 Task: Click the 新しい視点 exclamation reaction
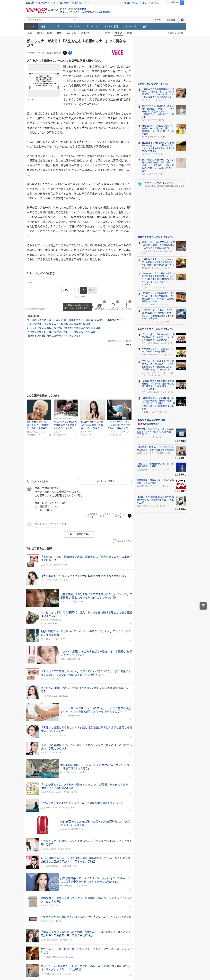click(127, 306)
